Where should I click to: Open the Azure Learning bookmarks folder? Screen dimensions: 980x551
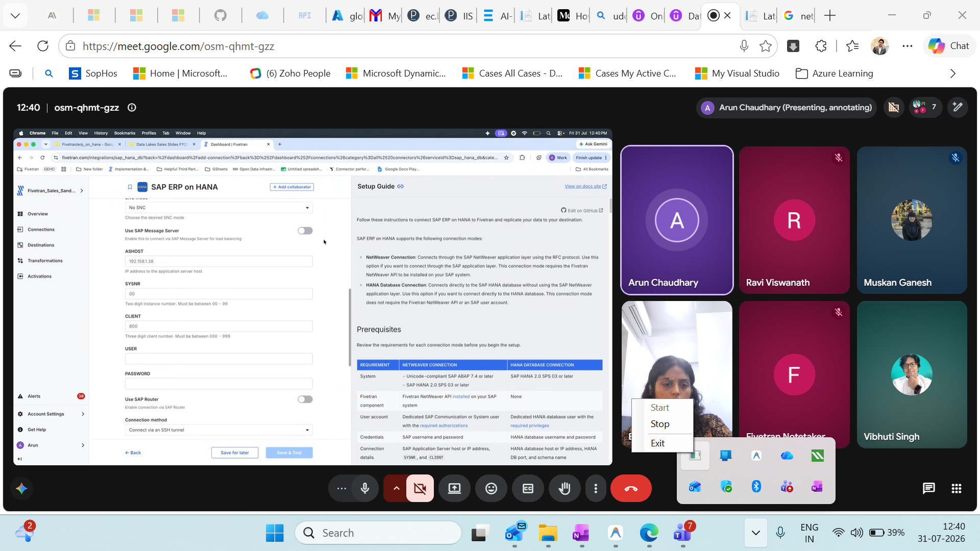point(835,73)
